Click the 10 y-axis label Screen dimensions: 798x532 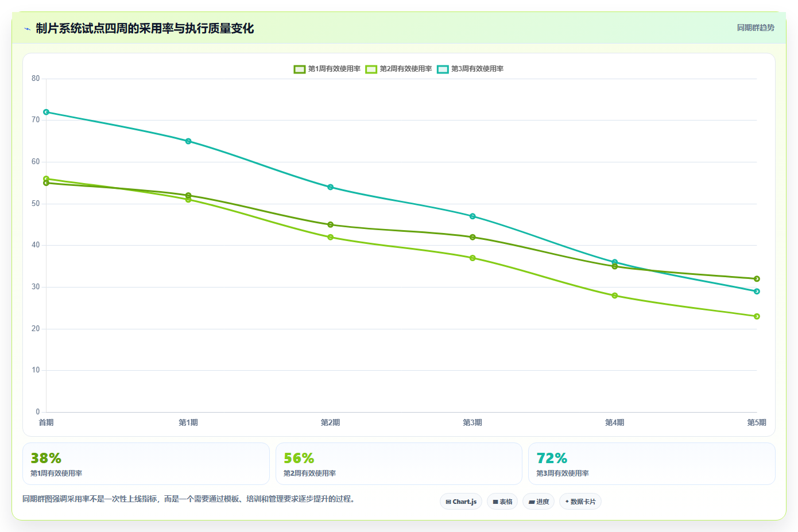[x=36, y=370]
